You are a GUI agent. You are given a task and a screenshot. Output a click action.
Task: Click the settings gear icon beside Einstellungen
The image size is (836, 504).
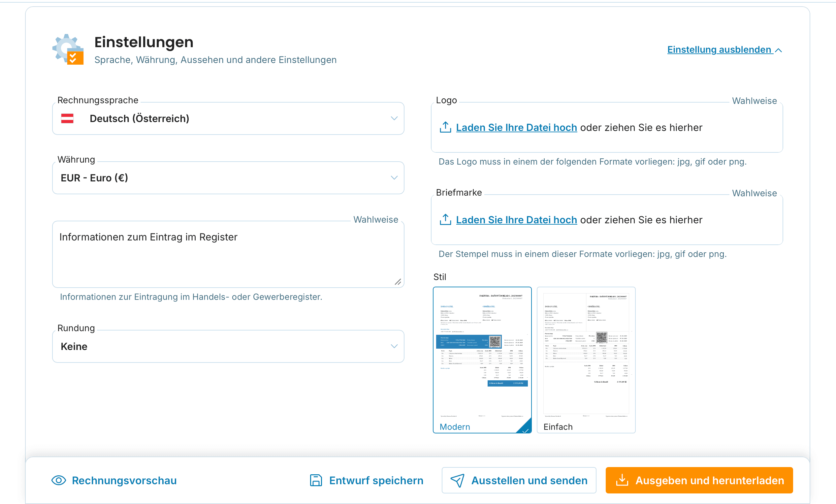click(68, 49)
